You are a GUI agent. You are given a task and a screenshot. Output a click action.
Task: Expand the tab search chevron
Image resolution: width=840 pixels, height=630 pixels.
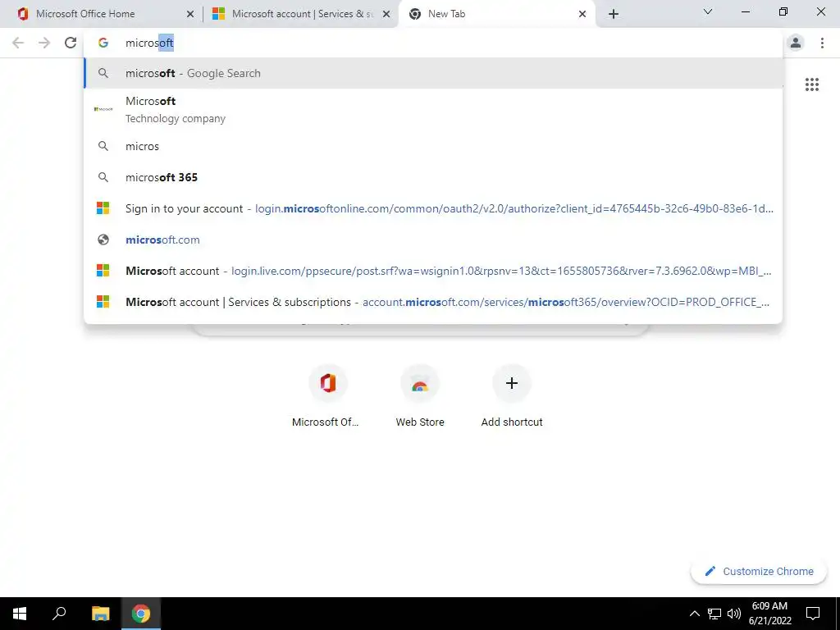coord(708,11)
